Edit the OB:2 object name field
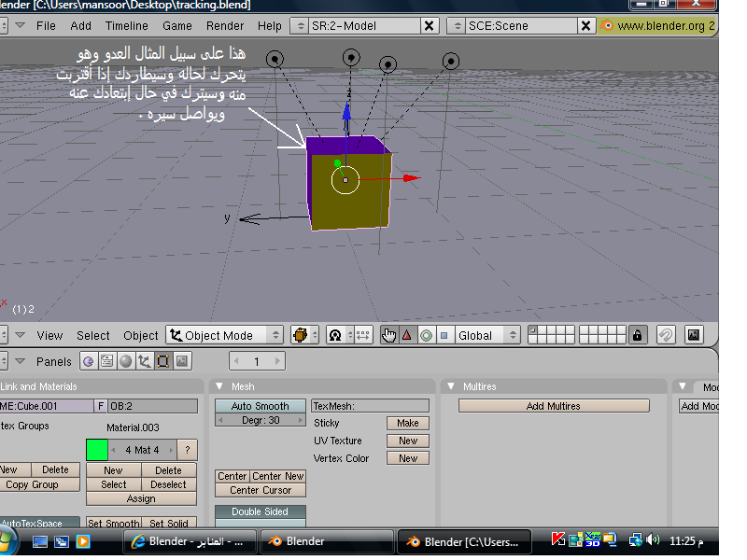This screenshot has width=747, height=560. coord(152,406)
